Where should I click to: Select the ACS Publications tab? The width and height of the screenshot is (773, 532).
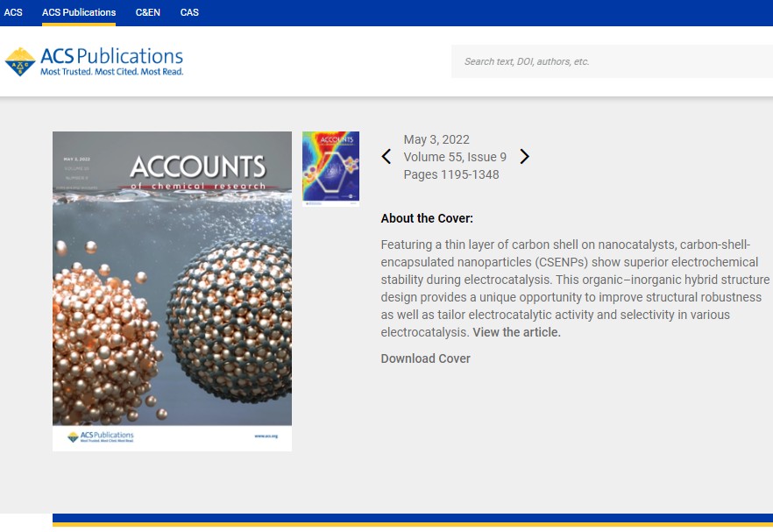click(79, 12)
